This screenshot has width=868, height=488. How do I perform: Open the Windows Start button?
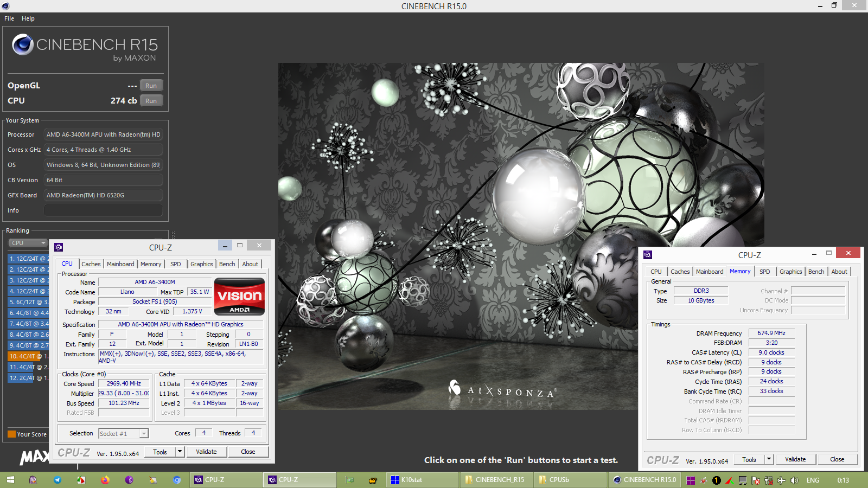coord(10,480)
